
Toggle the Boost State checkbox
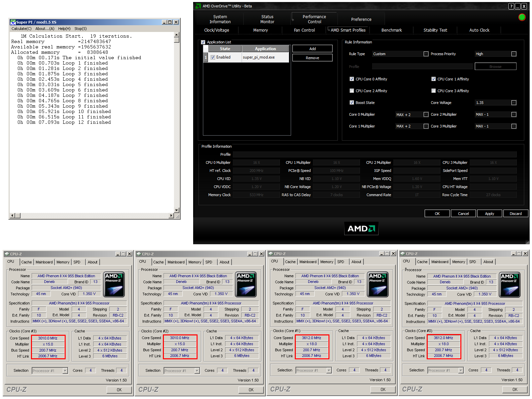352,103
